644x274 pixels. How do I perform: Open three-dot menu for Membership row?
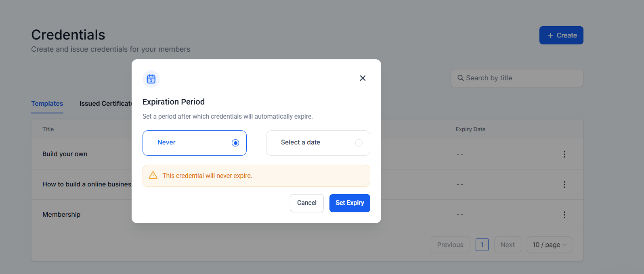pyautogui.click(x=564, y=215)
